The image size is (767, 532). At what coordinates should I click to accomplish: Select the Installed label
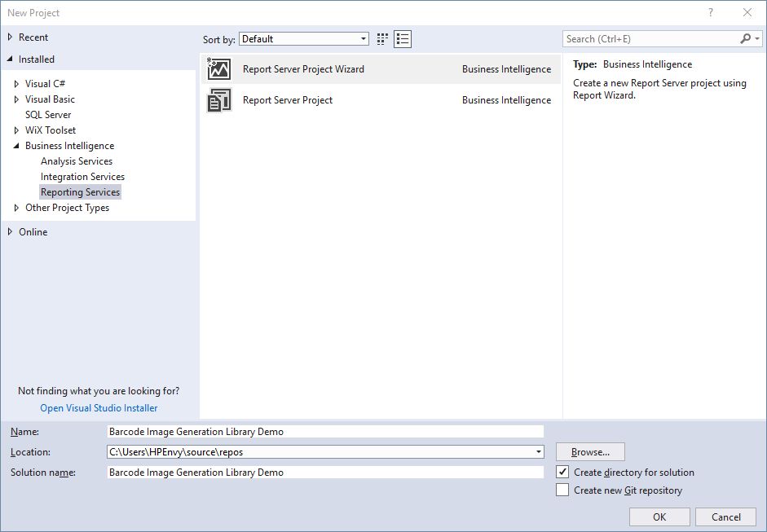tap(36, 59)
